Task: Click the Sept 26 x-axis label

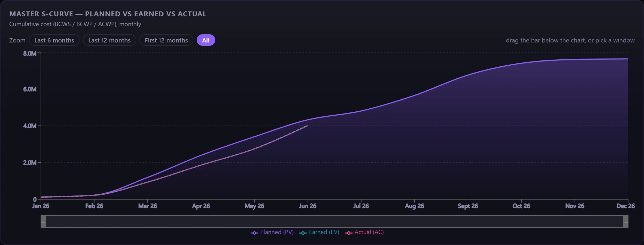Action: click(468, 206)
